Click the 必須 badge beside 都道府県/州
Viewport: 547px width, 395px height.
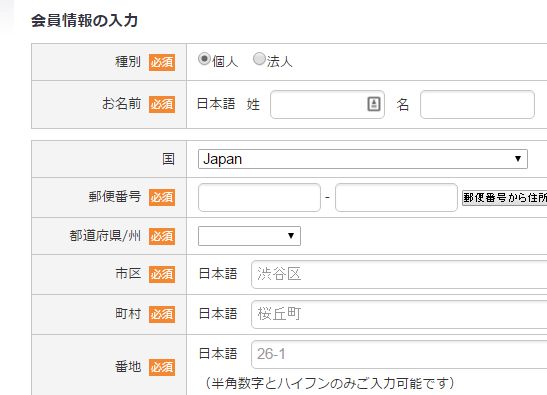click(162, 236)
